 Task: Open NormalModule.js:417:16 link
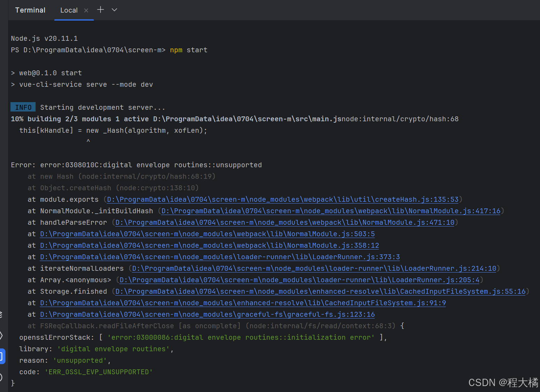(330, 211)
